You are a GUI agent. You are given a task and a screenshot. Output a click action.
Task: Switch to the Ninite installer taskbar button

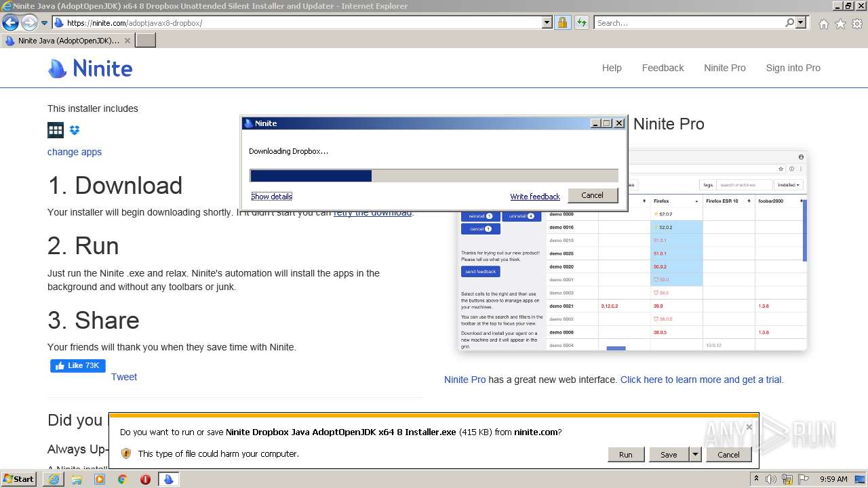pos(168,479)
